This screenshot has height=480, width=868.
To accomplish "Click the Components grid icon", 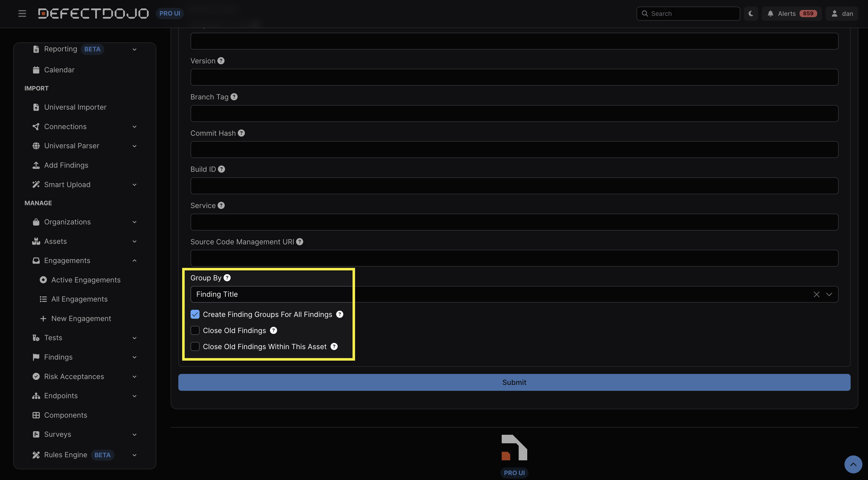I will [36, 415].
